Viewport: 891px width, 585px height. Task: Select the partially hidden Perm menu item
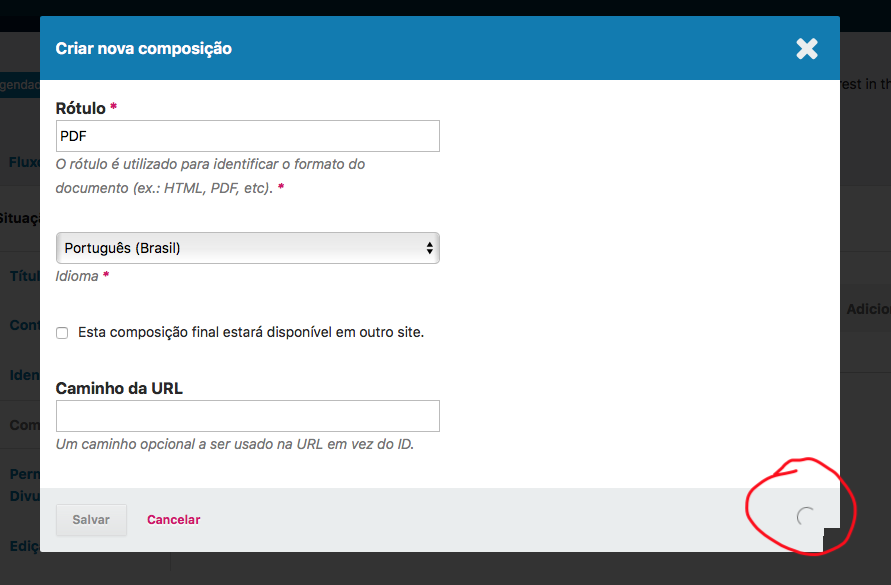click(x=24, y=474)
